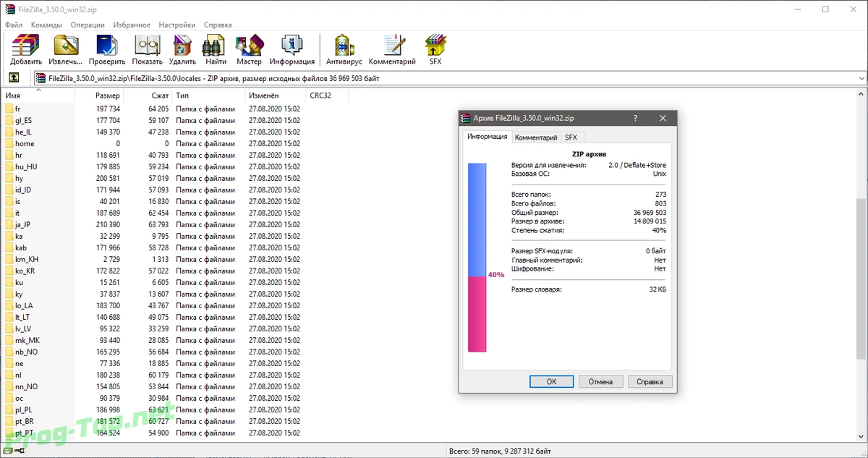Image resolution: width=868 pixels, height=458 pixels.
Task: Select the km_KH folder row
Action: 153,259
